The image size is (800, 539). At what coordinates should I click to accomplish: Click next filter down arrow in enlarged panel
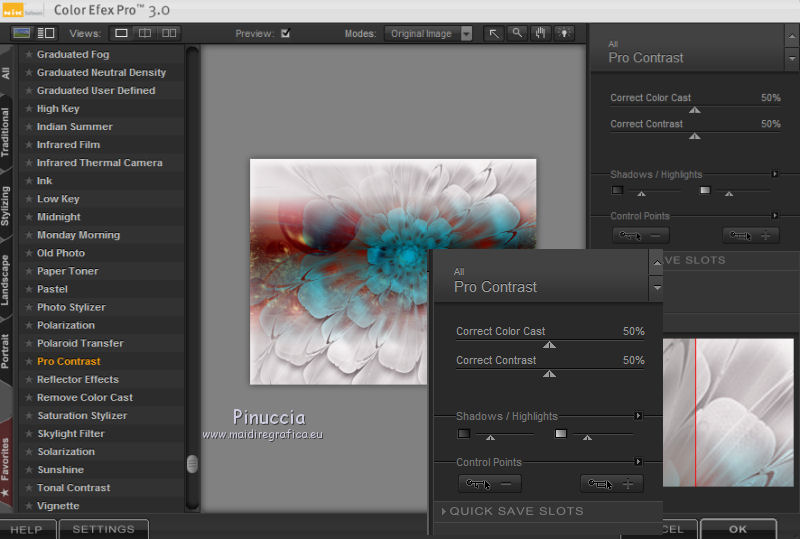pyautogui.click(x=657, y=288)
